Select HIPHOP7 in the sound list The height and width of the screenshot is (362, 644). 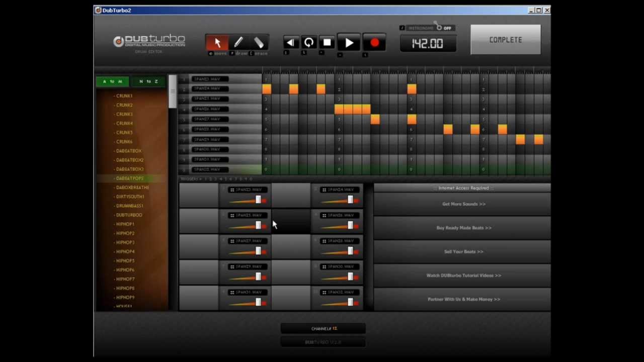click(x=125, y=279)
